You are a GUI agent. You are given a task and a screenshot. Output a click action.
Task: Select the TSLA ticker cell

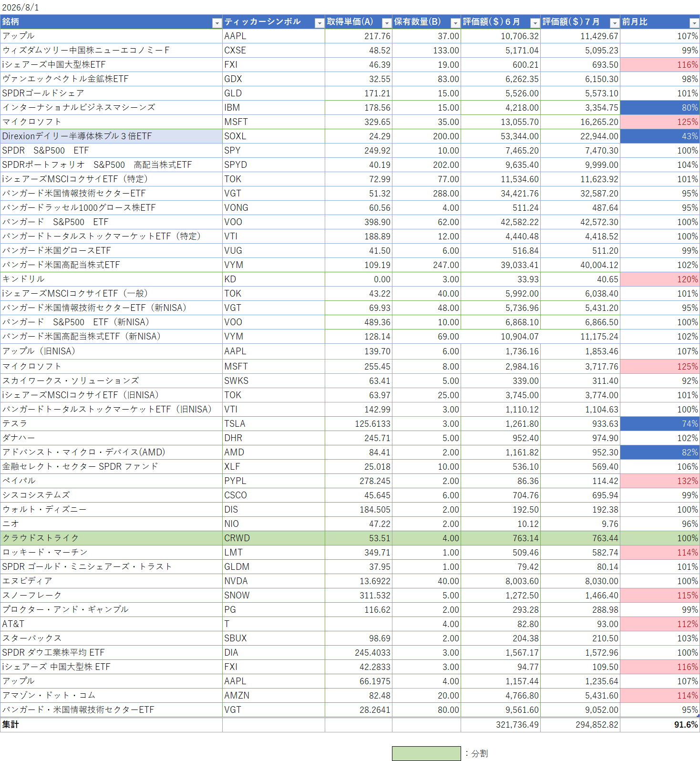pos(274,423)
